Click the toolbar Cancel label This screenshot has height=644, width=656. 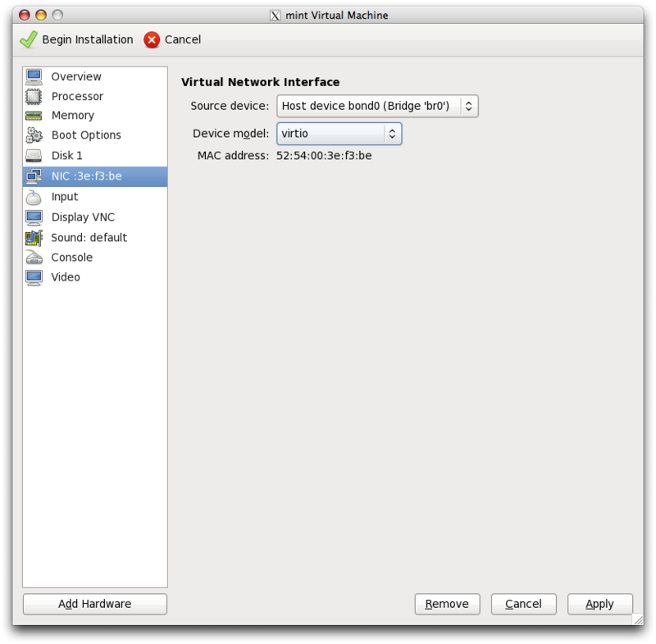pos(182,39)
